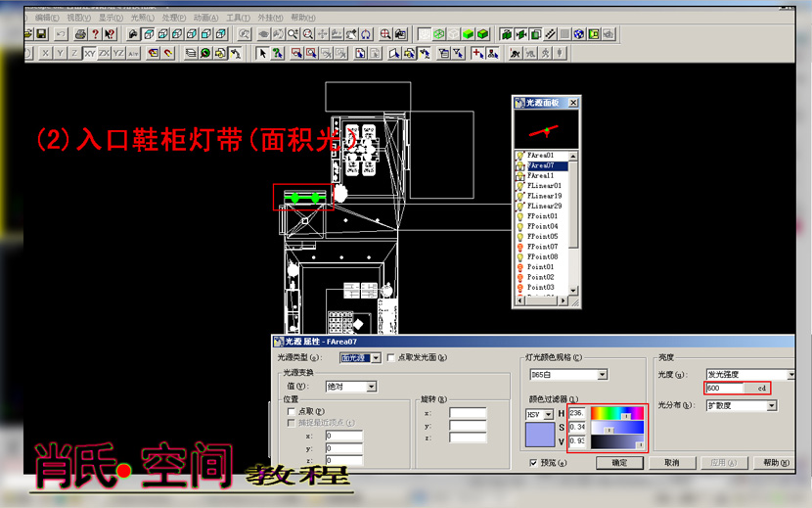Click the H hue value field
The image size is (812, 508).
tap(577, 413)
